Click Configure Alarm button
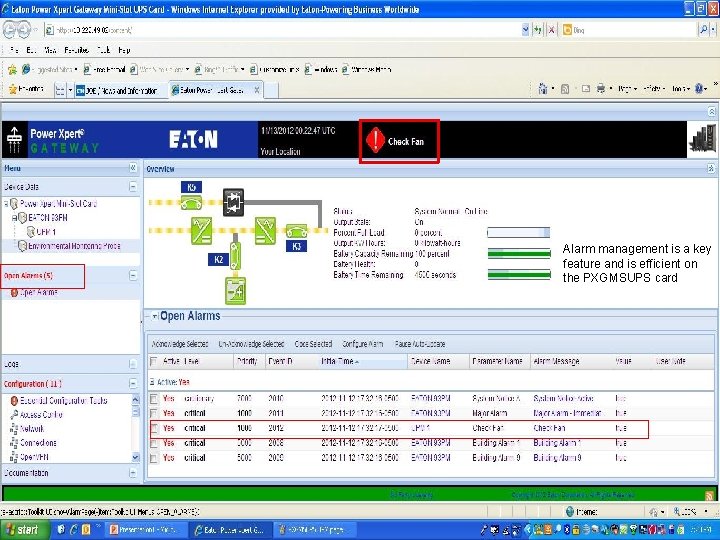 [x=362, y=344]
